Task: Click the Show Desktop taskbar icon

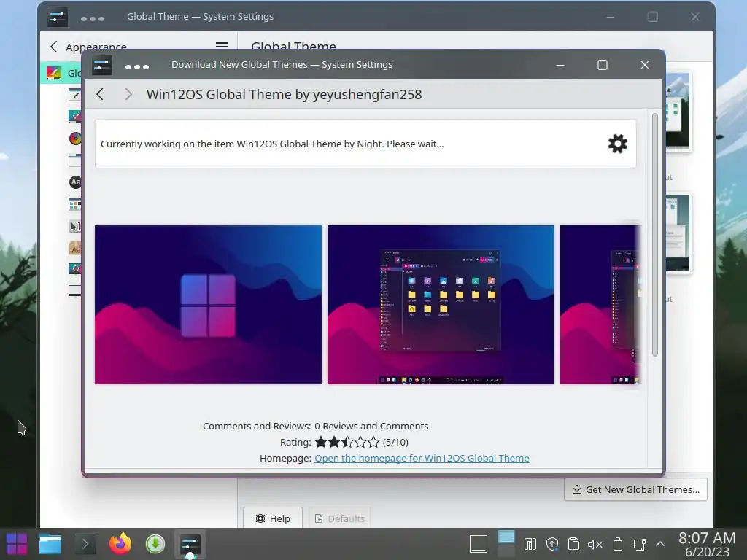Action: coord(479,544)
